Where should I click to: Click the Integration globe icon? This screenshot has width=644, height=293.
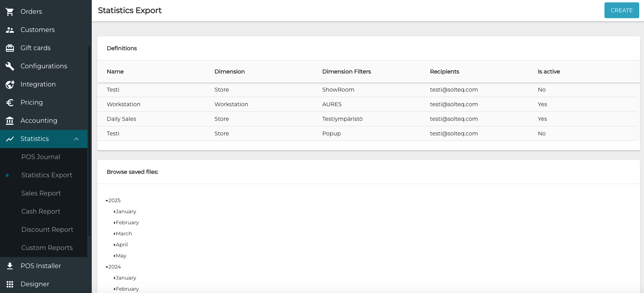coord(10,85)
